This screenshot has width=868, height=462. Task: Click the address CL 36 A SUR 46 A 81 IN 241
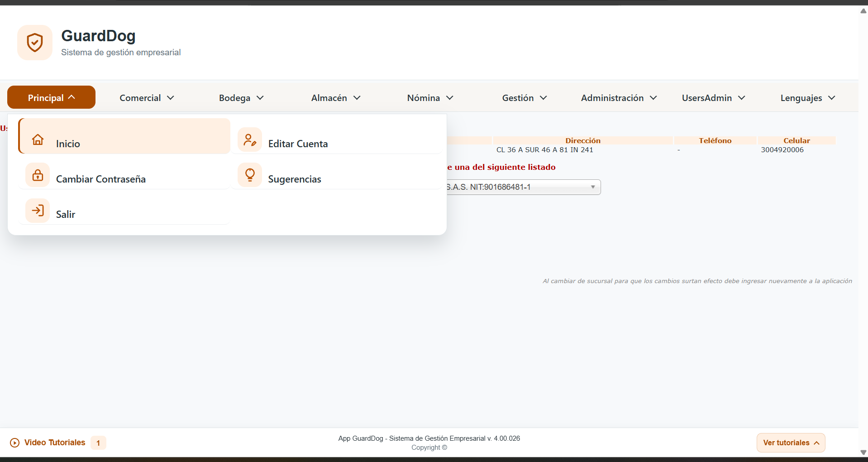coord(544,150)
